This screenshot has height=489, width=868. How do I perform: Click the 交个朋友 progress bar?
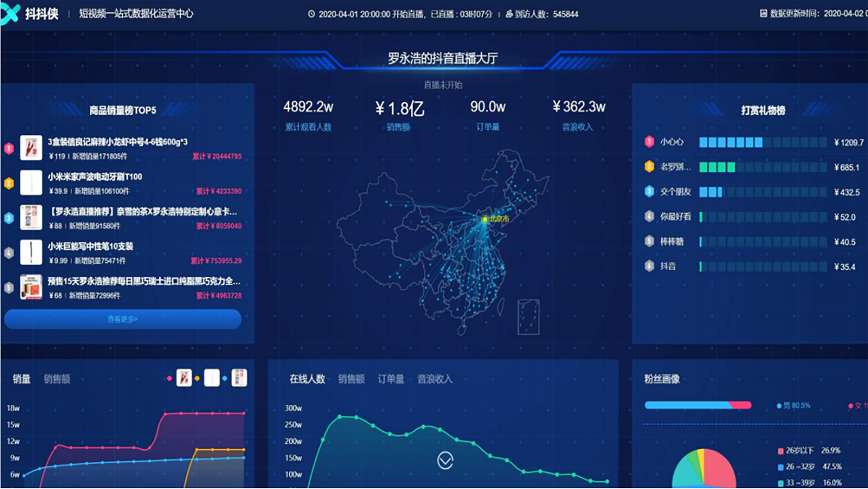click(763, 192)
